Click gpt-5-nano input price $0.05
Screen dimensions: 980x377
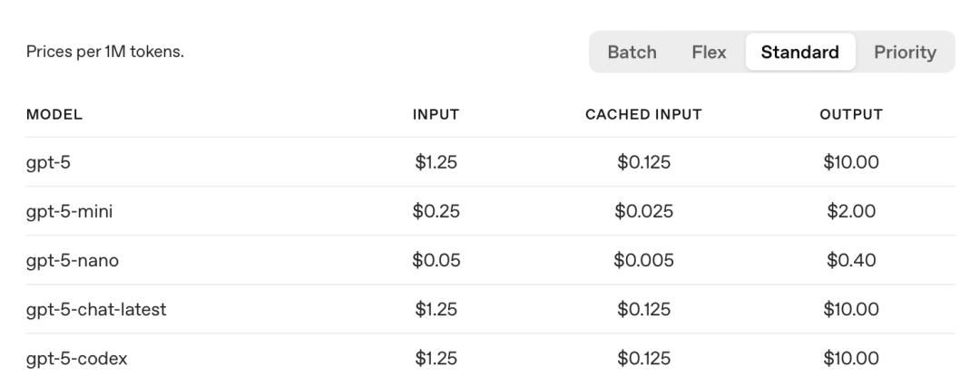coord(436,260)
